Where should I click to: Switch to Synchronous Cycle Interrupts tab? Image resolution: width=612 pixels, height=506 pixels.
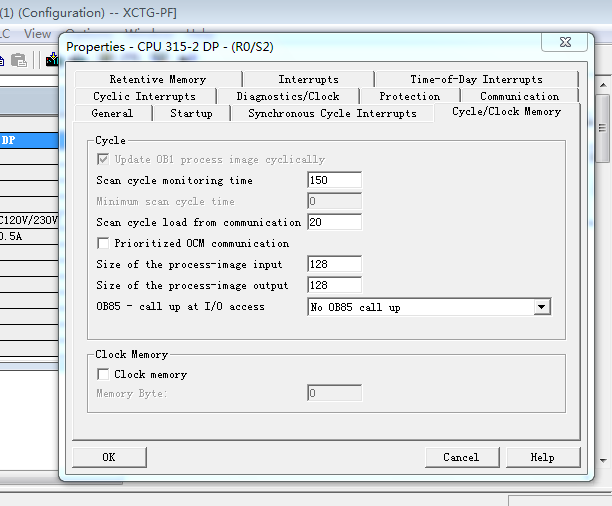pos(333,113)
